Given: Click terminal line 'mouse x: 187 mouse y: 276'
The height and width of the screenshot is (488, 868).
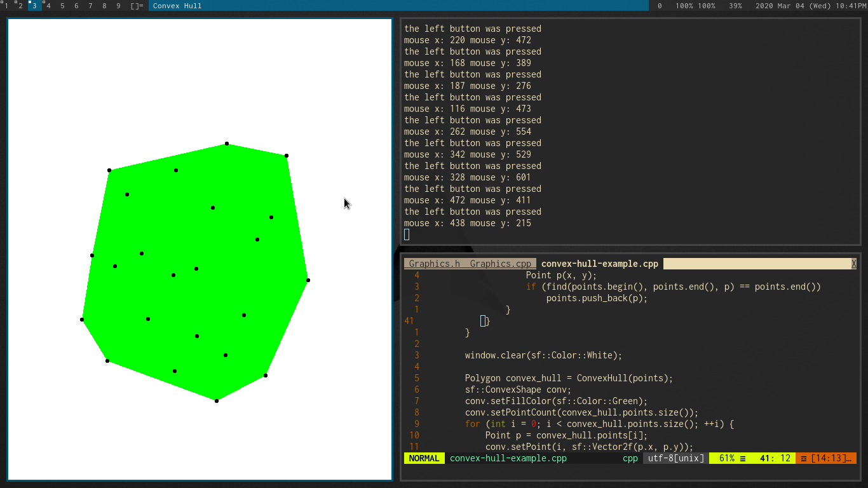Looking at the screenshot, I should (468, 86).
